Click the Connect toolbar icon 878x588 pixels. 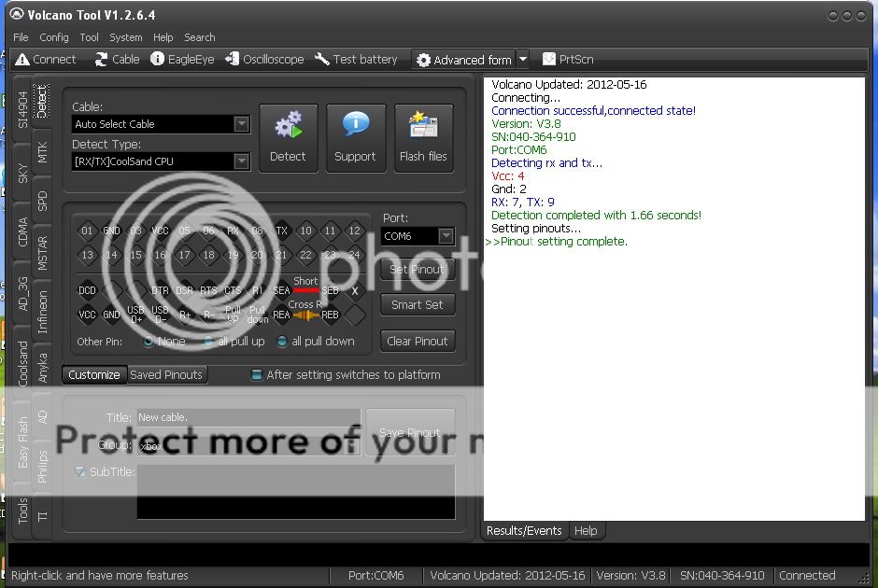[x=46, y=60]
